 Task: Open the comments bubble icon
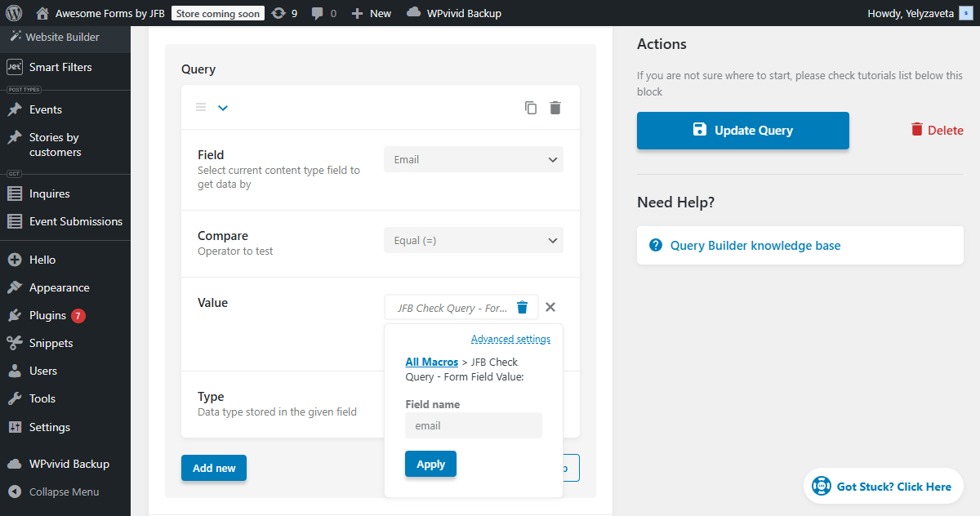tap(318, 14)
